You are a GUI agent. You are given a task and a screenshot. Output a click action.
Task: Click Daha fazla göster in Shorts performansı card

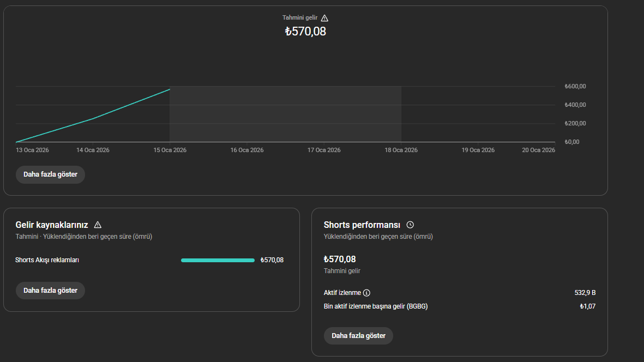pos(359,336)
